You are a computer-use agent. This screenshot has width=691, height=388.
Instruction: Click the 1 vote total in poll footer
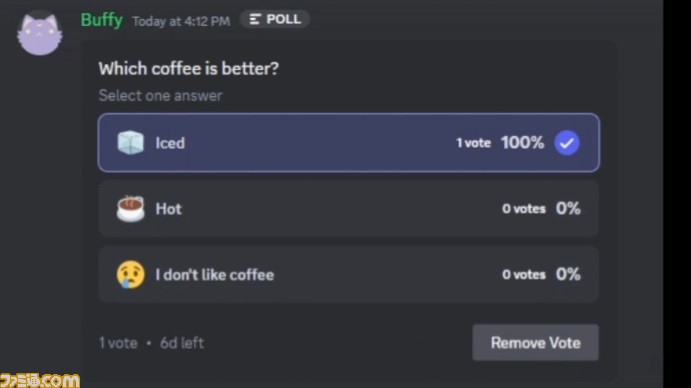[118, 343]
